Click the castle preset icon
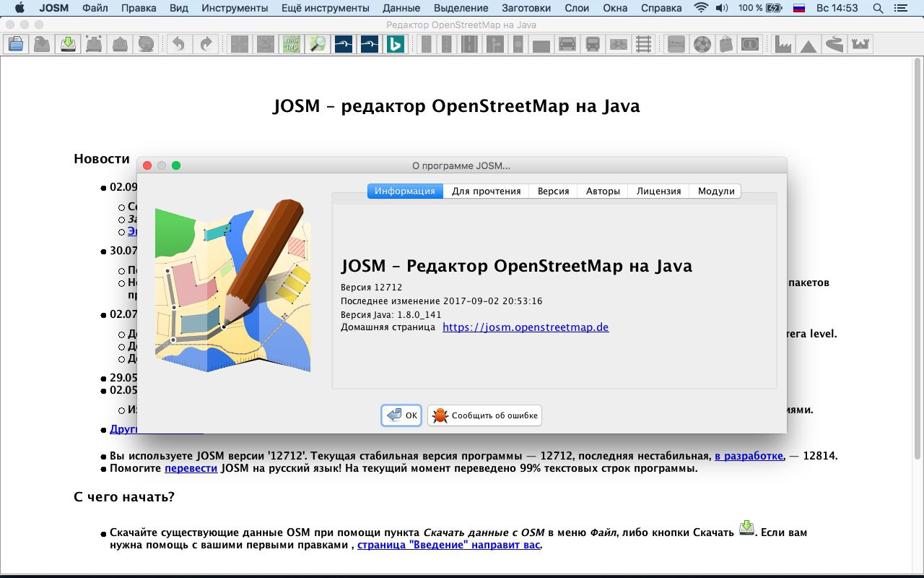 click(x=859, y=43)
